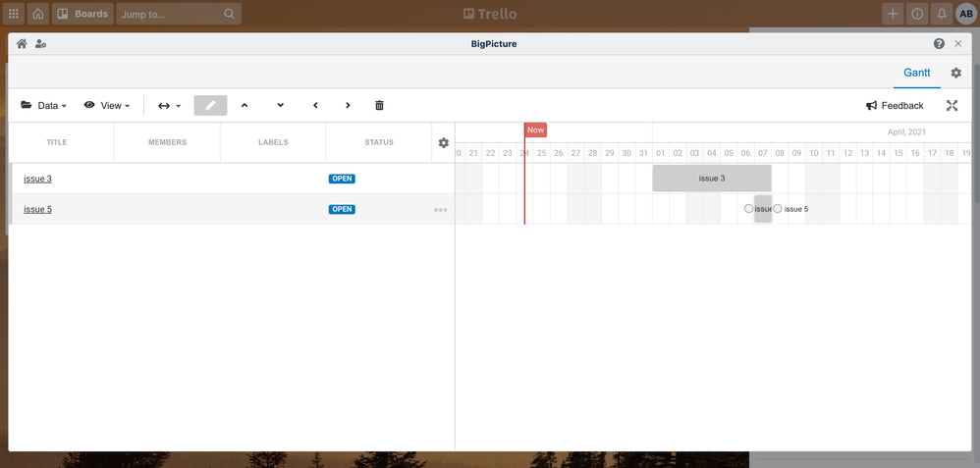
Task: Move task down with down chevron
Action: [281, 106]
